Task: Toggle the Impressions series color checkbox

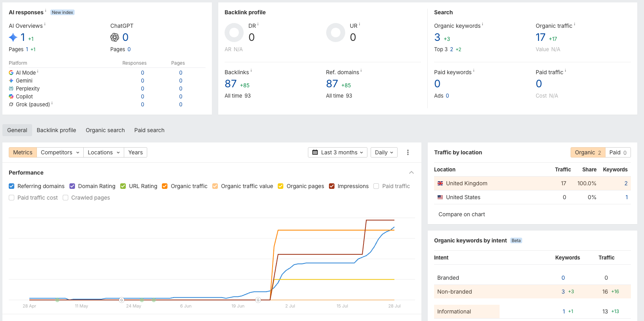Action: click(332, 186)
